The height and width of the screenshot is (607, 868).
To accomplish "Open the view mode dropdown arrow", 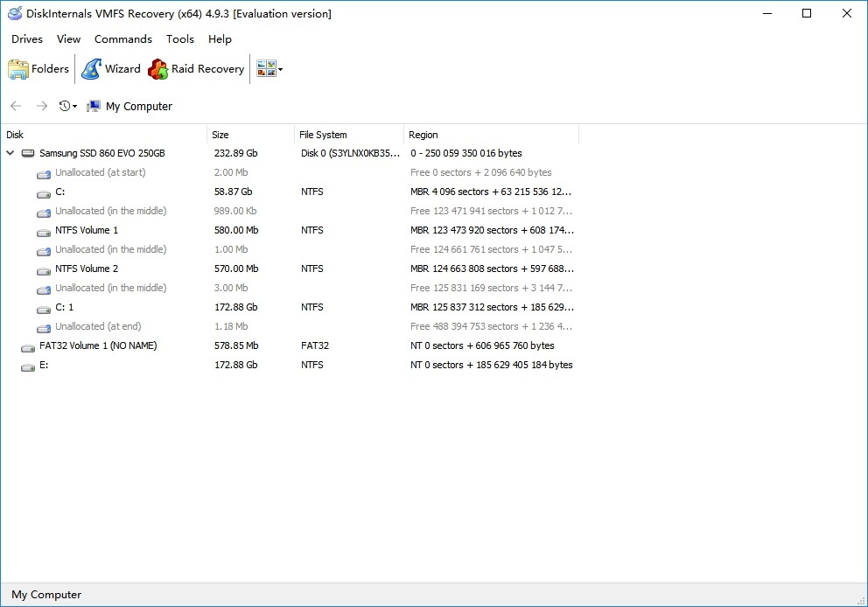I will tap(281, 70).
